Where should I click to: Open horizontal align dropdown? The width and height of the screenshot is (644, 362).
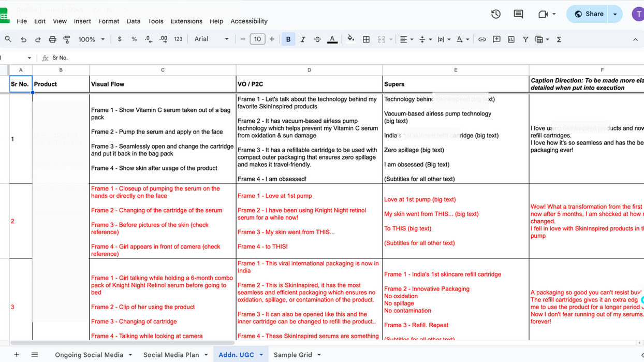click(407, 39)
